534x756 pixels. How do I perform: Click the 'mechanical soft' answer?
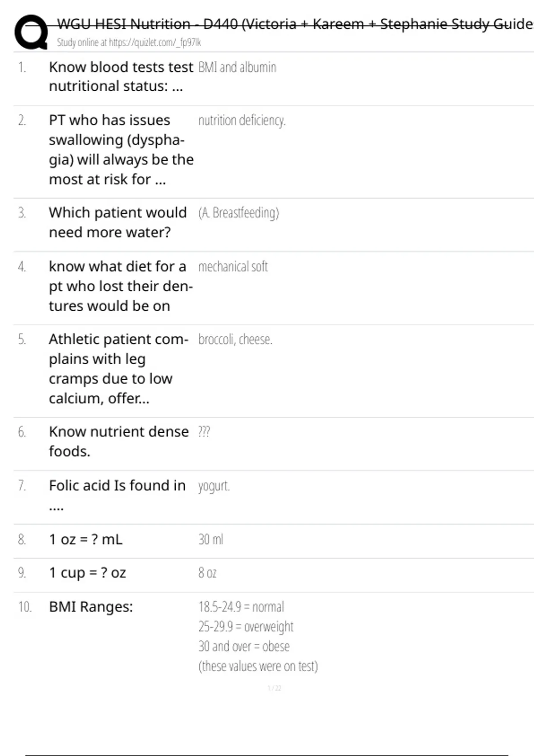[233, 267]
